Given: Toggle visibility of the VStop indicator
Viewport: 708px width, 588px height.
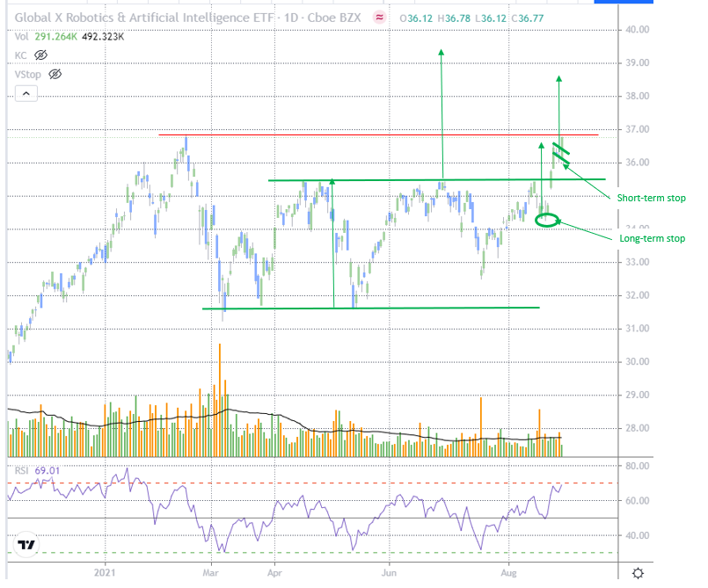Looking at the screenshot, I should click(55, 75).
